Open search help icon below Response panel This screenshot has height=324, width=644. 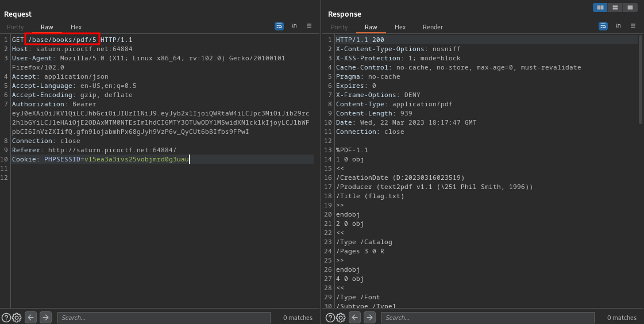(330, 318)
